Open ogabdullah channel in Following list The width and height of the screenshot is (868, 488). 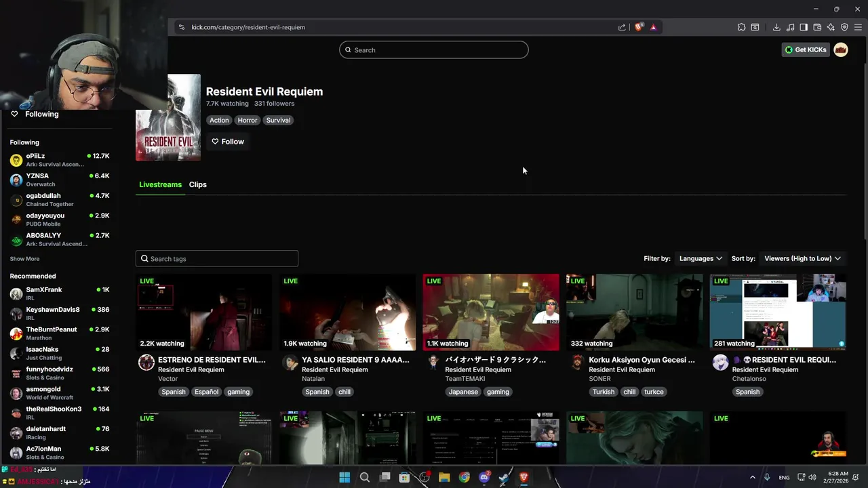60,199
